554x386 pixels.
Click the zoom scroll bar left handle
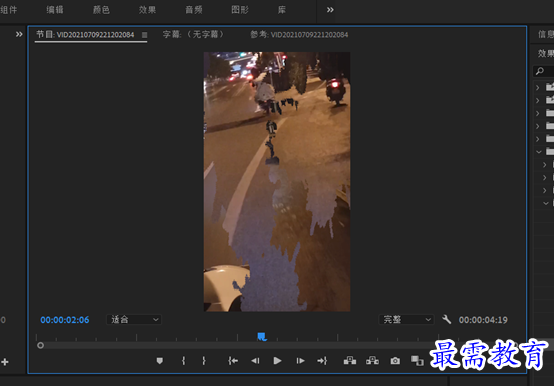coord(40,345)
